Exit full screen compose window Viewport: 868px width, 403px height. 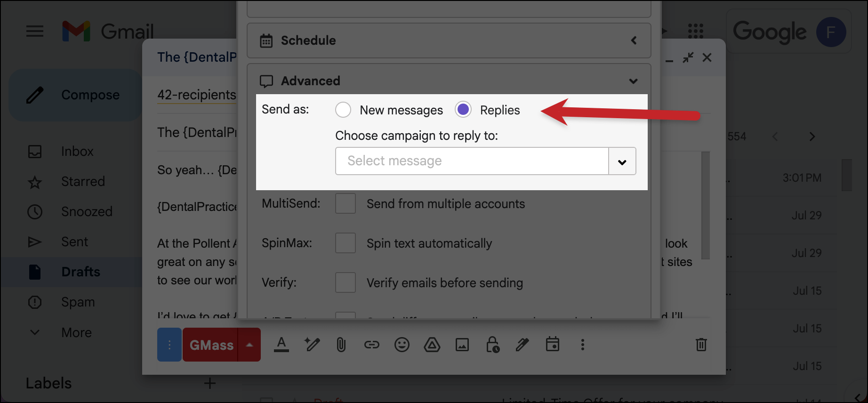click(688, 57)
